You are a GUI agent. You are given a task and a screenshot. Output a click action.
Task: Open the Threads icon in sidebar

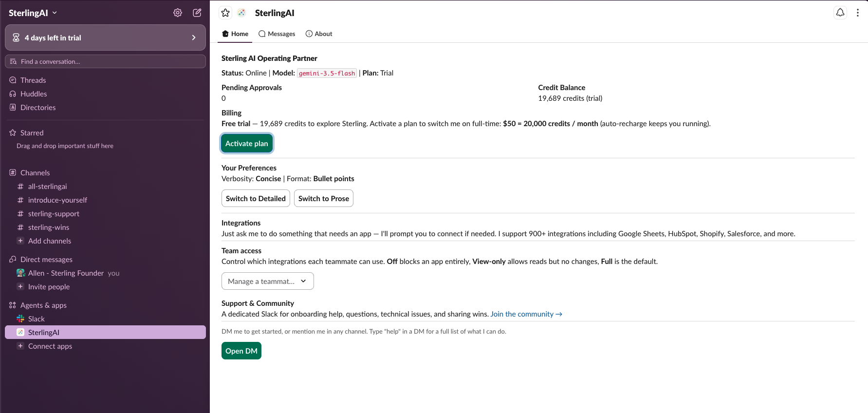[13, 80]
